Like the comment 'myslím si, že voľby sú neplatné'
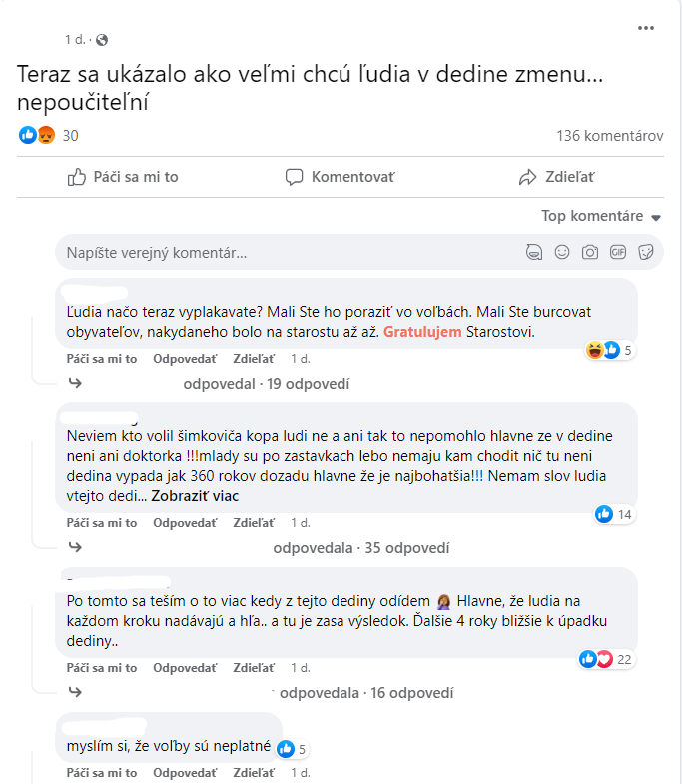 coord(102,773)
